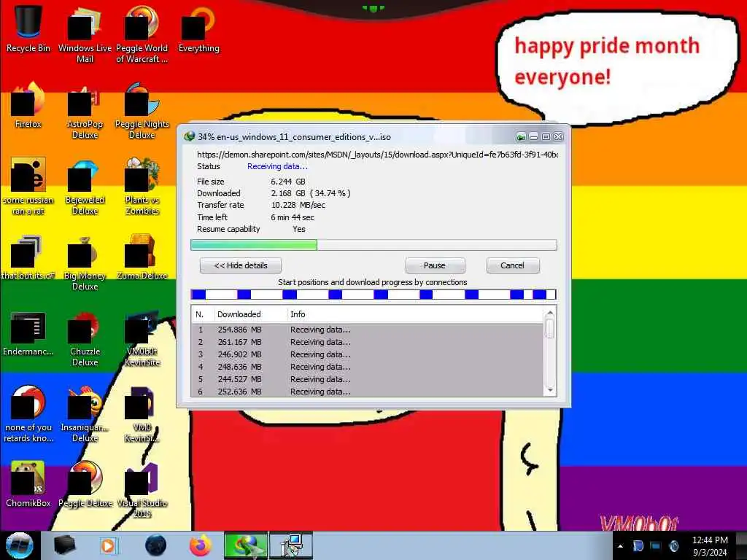Click connections list scroll up arrow

click(550, 314)
